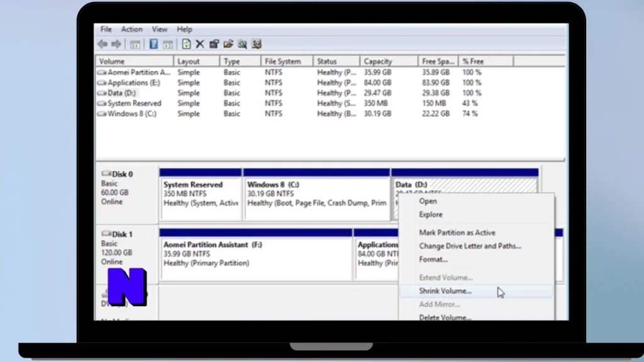Screen dimensions: 644x362
Task: Select the System Reserved partition block on Disk 0
Action: 201,195
